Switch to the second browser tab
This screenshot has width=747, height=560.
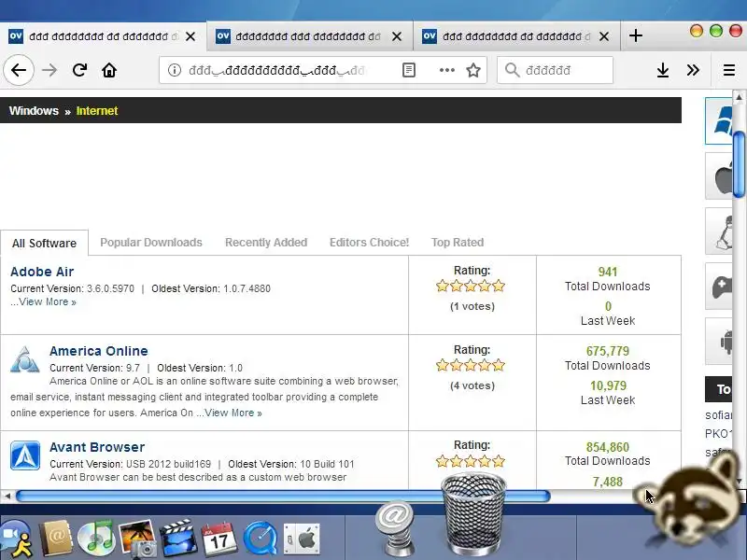pos(310,36)
